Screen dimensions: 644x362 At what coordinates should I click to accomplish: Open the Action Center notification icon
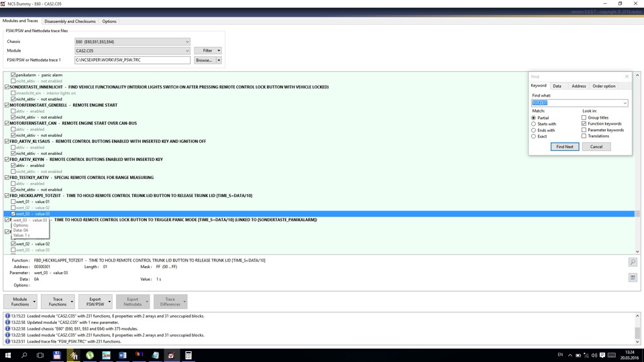tap(602, 355)
